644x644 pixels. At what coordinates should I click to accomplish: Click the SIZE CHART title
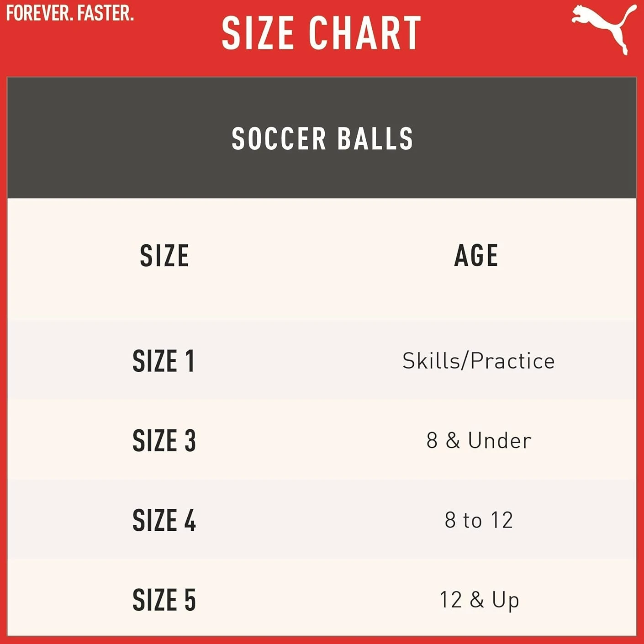(322, 33)
